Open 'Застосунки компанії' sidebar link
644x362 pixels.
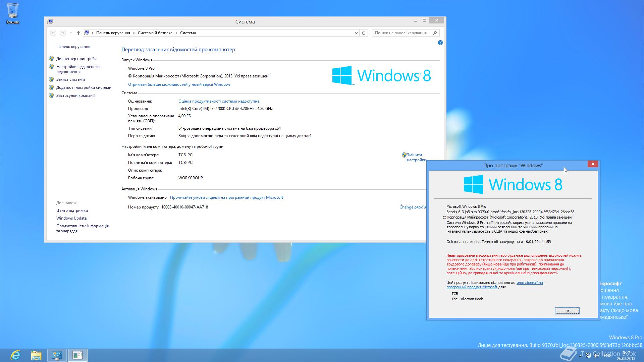[x=75, y=96]
